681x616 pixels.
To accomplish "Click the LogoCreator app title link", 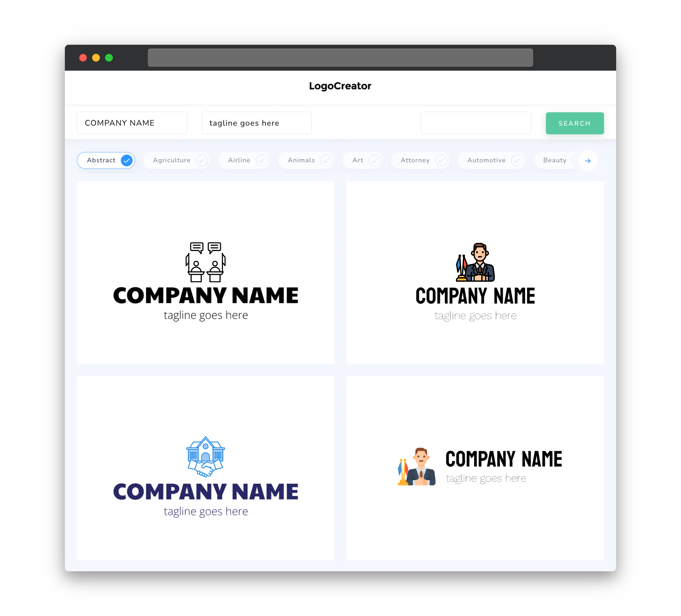I will tap(340, 86).
